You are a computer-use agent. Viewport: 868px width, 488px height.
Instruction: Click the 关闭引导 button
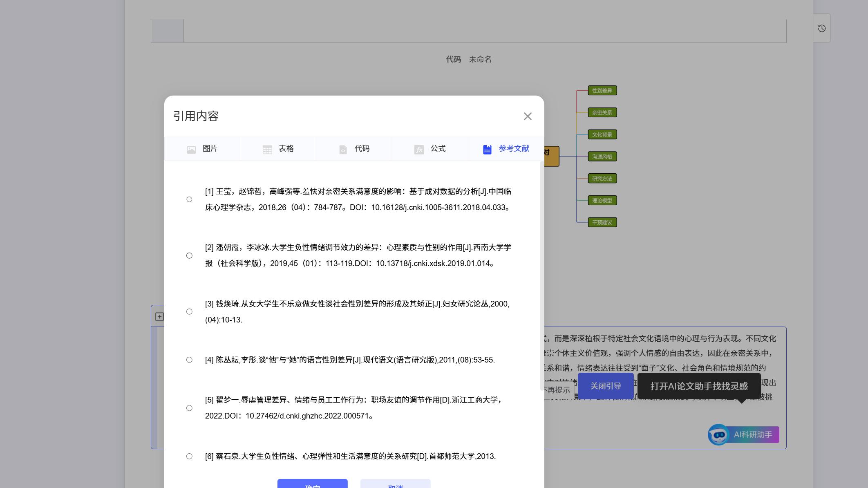pos(606,385)
